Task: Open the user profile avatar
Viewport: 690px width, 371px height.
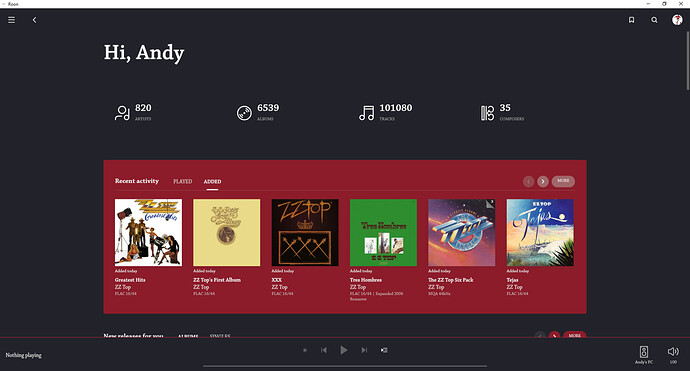Action: click(677, 20)
